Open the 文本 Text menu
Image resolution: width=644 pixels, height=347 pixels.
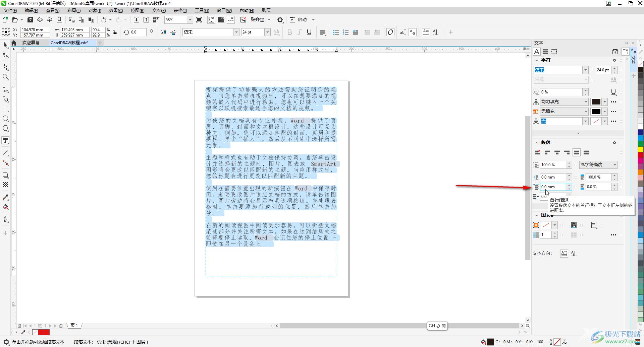pyautogui.click(x=159, y=10)
